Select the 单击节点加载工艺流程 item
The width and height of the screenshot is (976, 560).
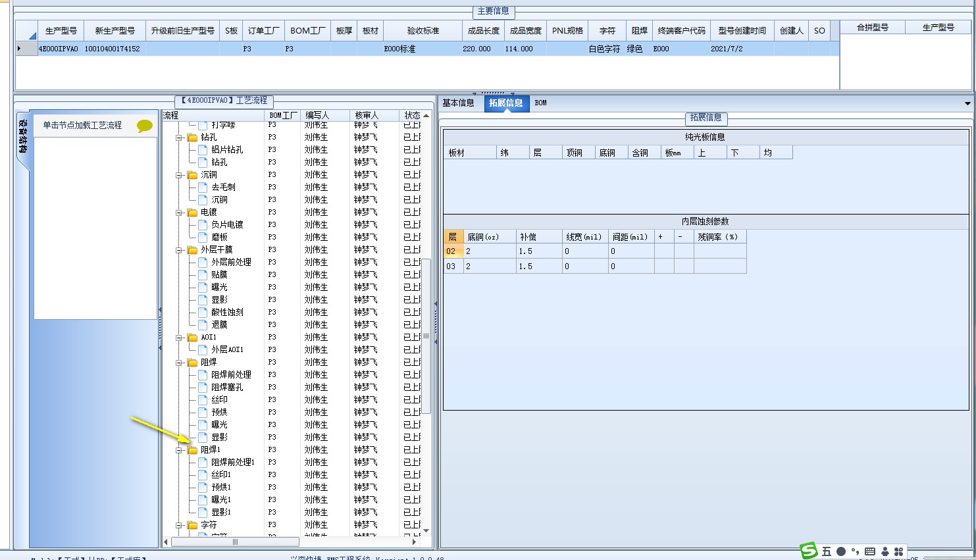click(x=82, y=125)
